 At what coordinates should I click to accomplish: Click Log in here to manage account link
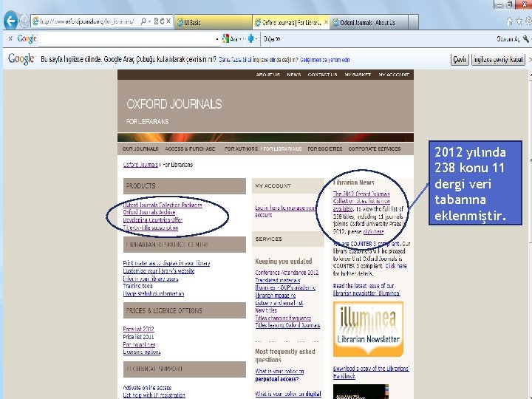286,211
